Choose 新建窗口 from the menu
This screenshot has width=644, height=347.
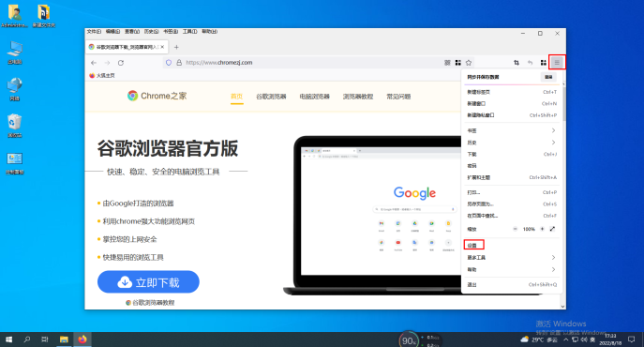click(512, 103)
